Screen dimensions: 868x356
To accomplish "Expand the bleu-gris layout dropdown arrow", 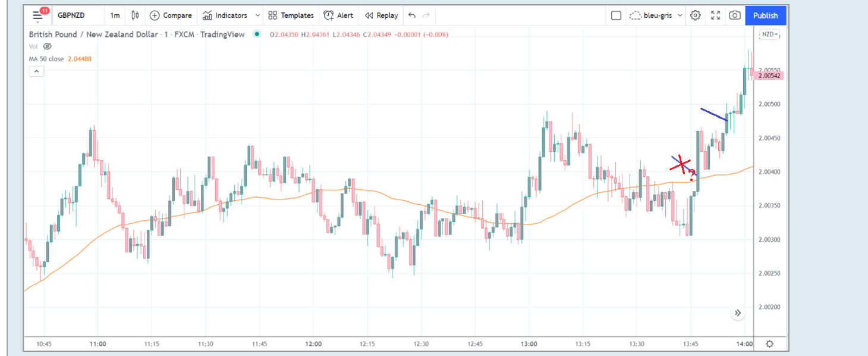I will [x=680, y=15].
